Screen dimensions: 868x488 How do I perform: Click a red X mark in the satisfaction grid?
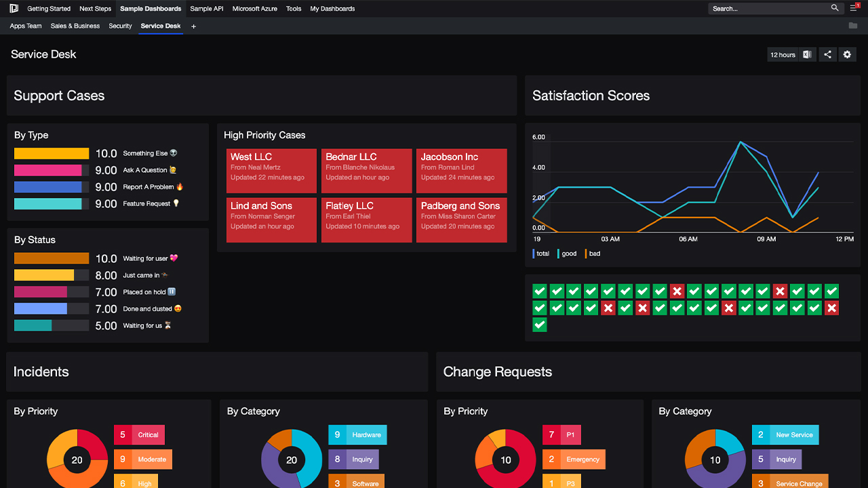677,291
